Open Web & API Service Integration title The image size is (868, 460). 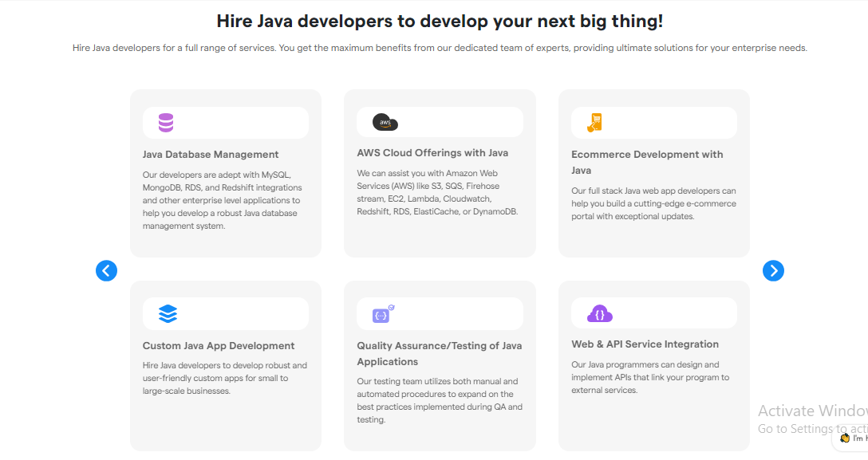pos(645,344)
